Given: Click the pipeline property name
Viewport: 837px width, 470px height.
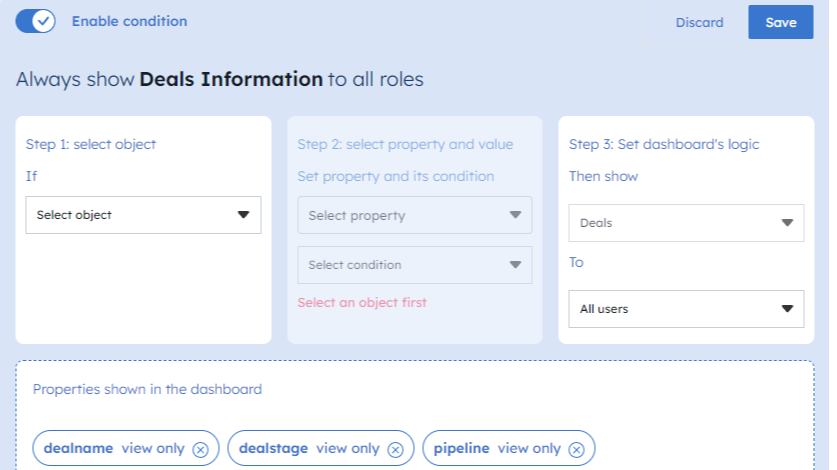Looking at the screenshot, I should [461, 449].
